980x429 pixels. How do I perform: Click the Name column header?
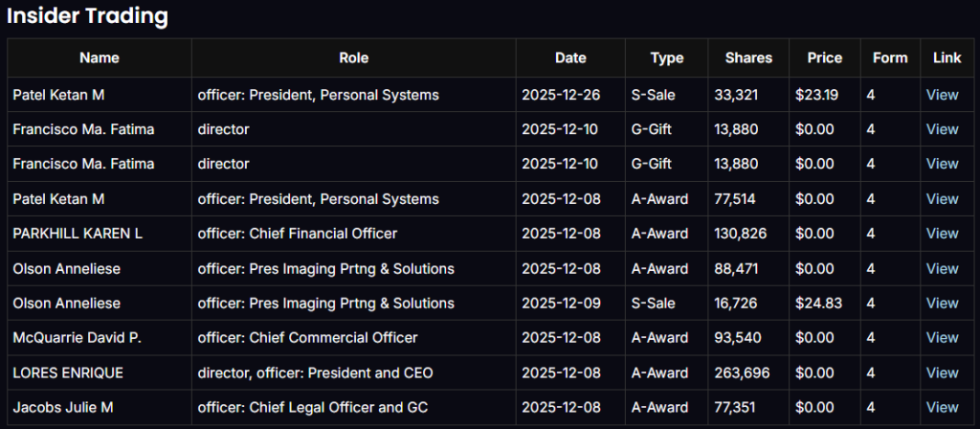pyautogui.click(x=100, y=58)
